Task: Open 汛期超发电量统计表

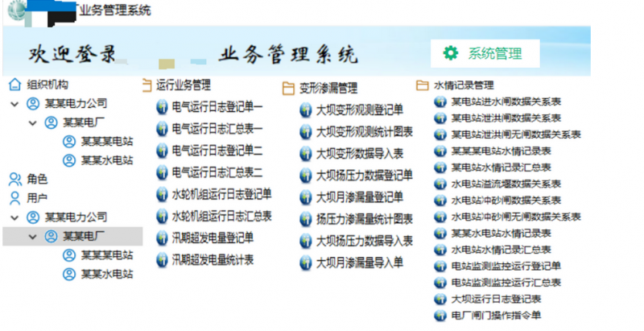Action: 213,259
